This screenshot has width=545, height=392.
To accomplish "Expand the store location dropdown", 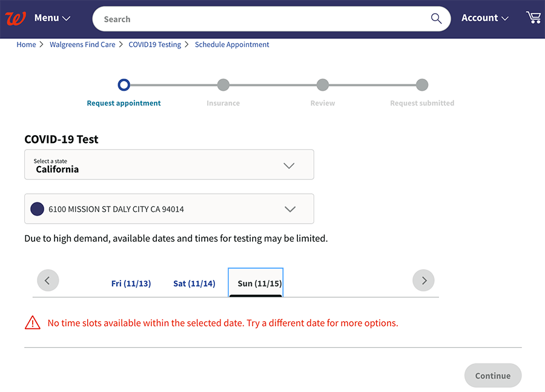I will click(169, 209).
